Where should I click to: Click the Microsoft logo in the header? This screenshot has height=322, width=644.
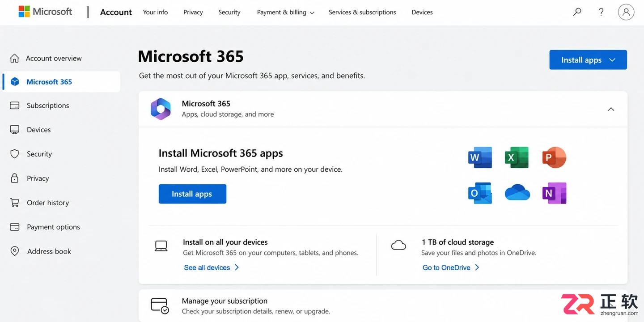click(x=45, y=12)
